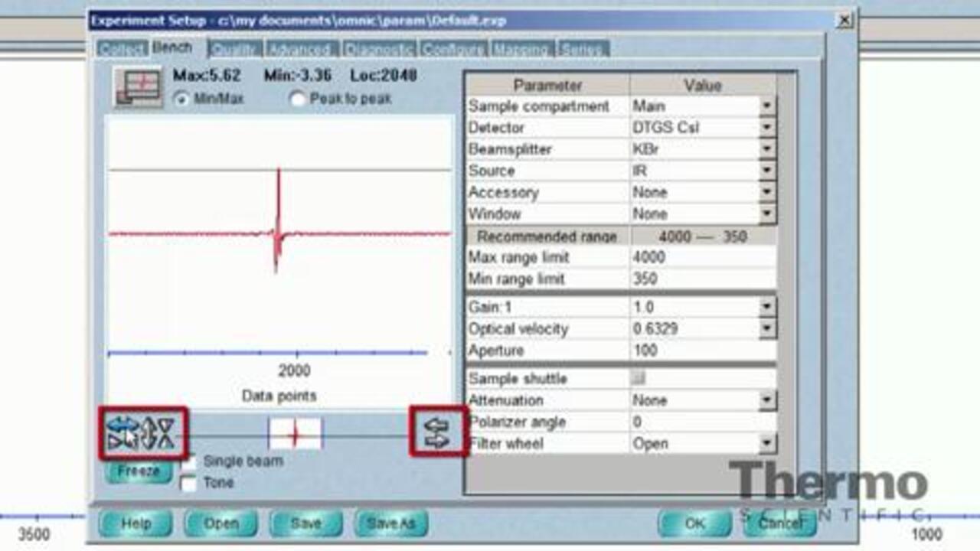The width and height of the screenshot is (980, 551).
Task: Enable the Single beam checkbox
Action: (188, 462)
